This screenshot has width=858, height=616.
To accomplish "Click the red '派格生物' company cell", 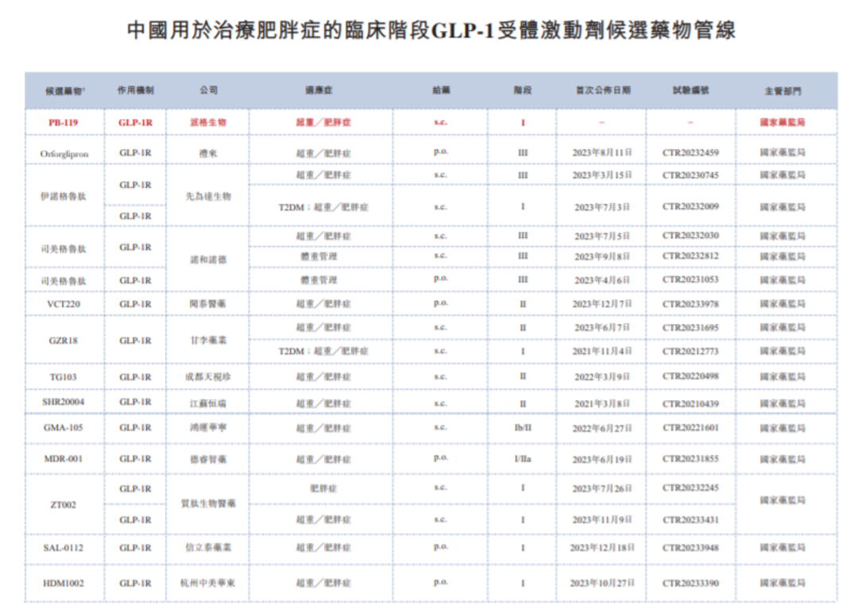I will tap(208, 122).
